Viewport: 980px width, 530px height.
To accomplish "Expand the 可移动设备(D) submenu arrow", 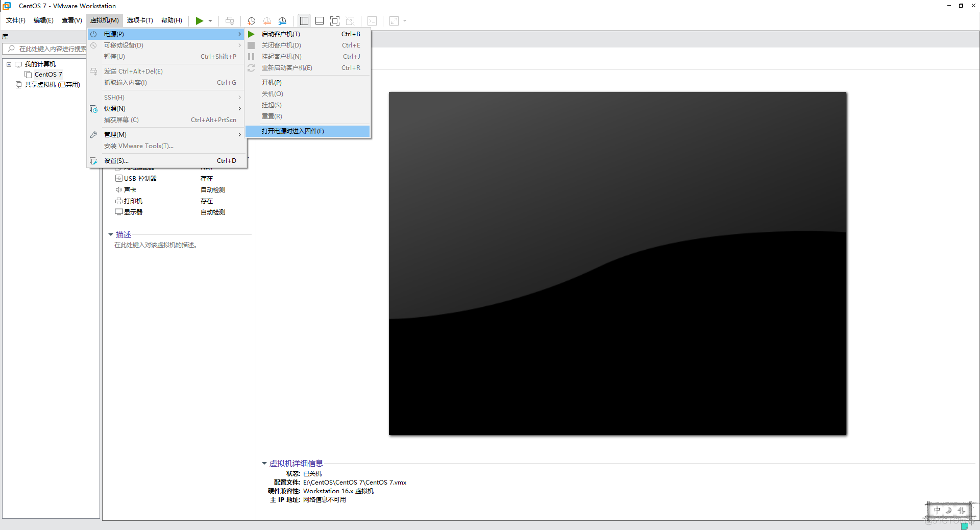I will coord(239,45).
